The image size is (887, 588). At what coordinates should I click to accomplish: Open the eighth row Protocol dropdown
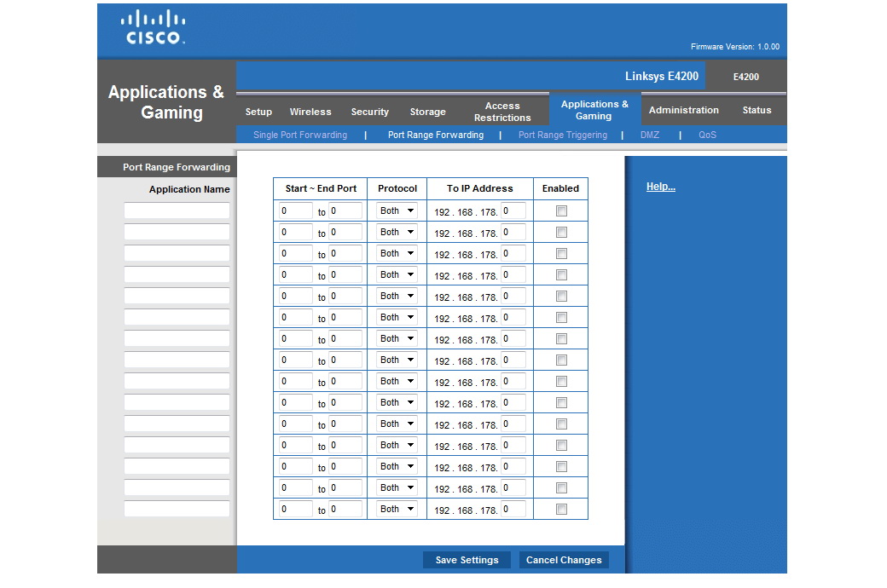pos(397,360)
